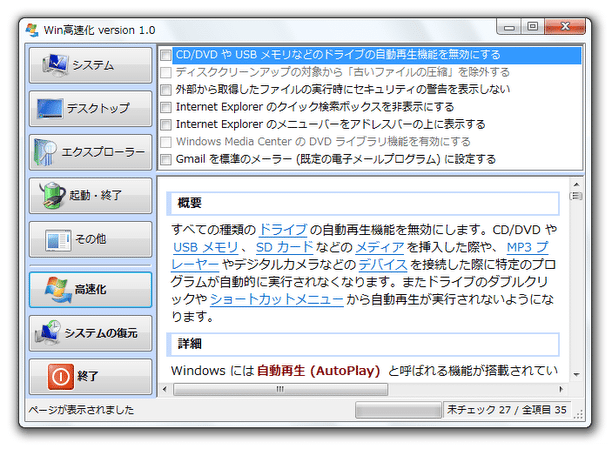Run the 高速化 button
Viewport: 612px width, 449px height.
point(91,290)
